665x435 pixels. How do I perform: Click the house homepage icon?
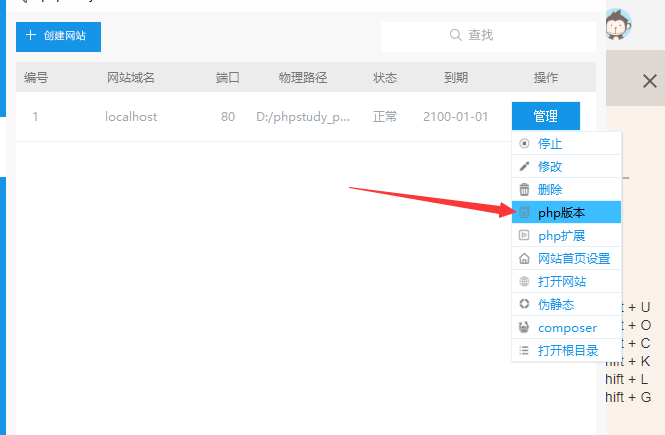(524, 258)
